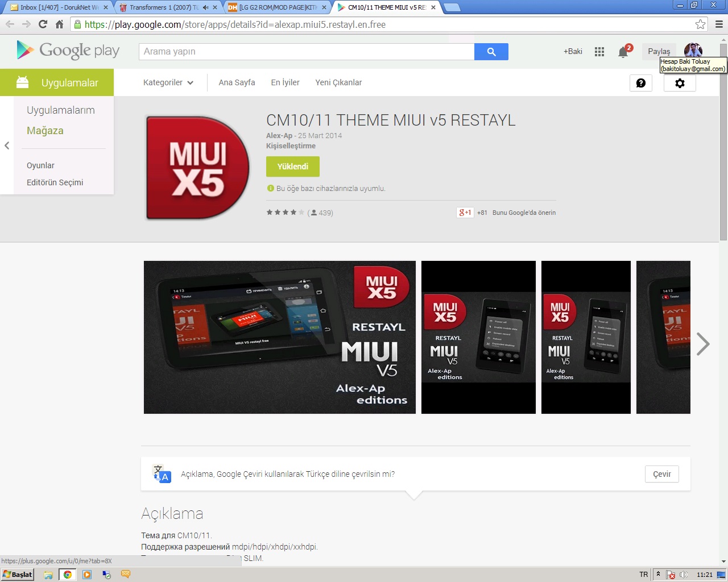728x582 pixels.
Task: Collapse the sidebar with the left chevron
Action: pos(7,145)
